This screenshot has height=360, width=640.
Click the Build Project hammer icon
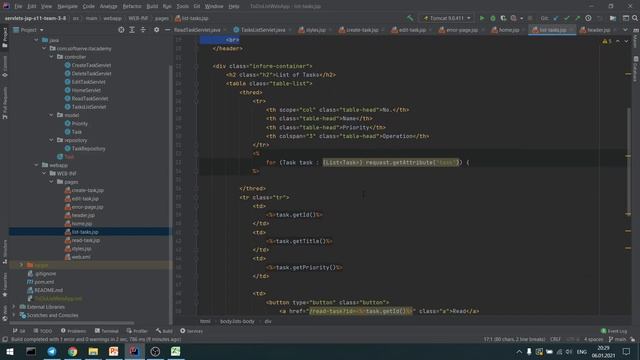(410, 18)
